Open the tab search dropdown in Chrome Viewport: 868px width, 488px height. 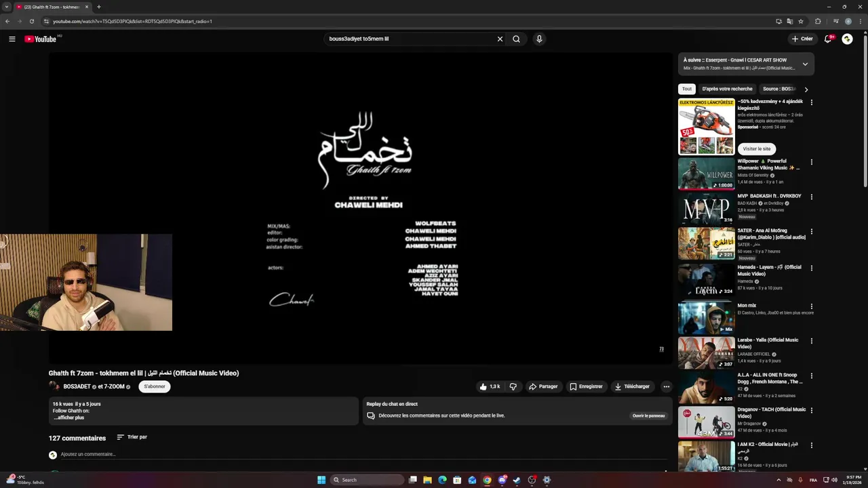point(6,7)
